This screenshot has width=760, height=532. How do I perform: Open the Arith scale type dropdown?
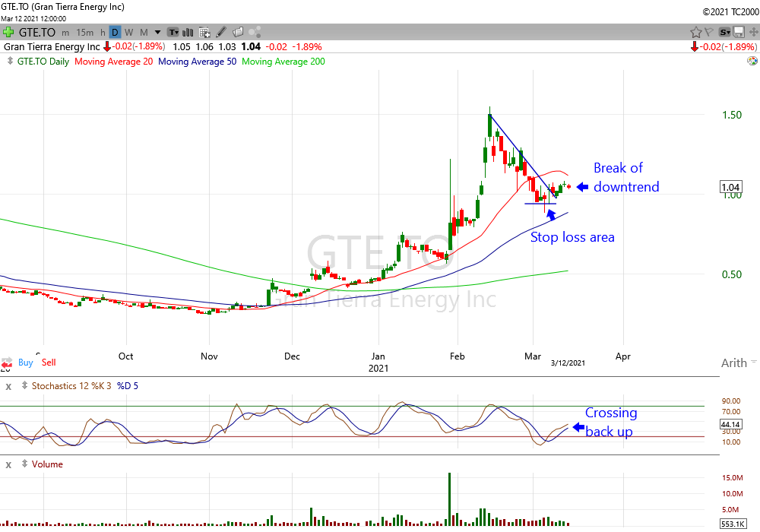738,363
